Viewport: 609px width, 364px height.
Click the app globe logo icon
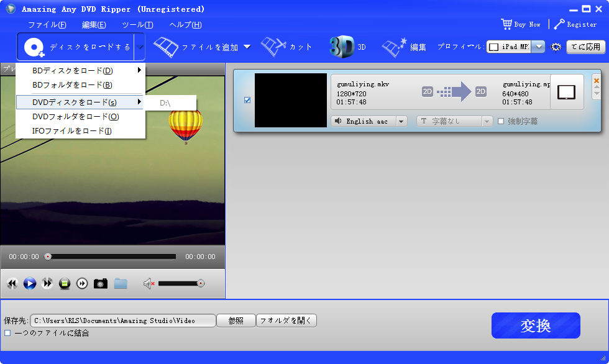(x=11, y=9)
